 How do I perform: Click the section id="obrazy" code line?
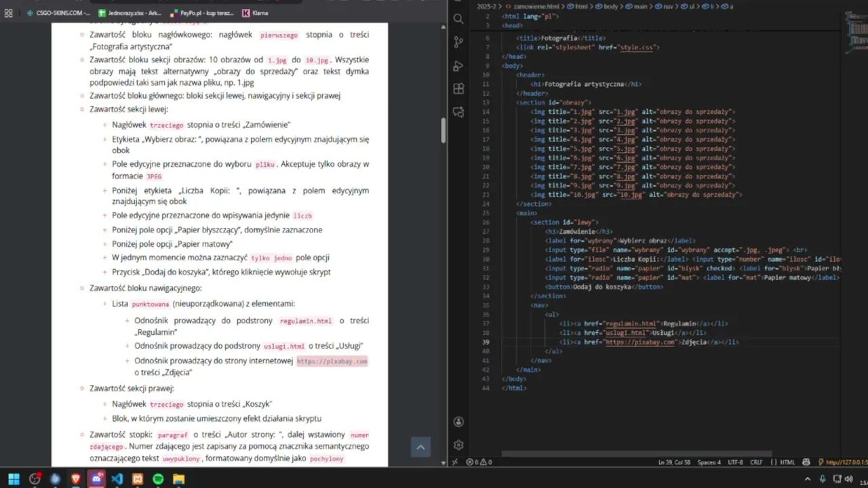point(553,102)
